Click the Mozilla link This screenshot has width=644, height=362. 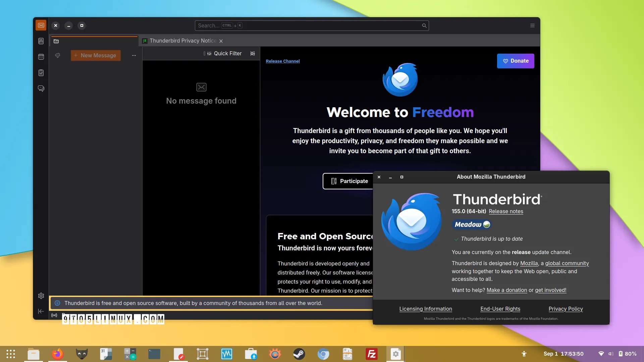tap(529, 263)
